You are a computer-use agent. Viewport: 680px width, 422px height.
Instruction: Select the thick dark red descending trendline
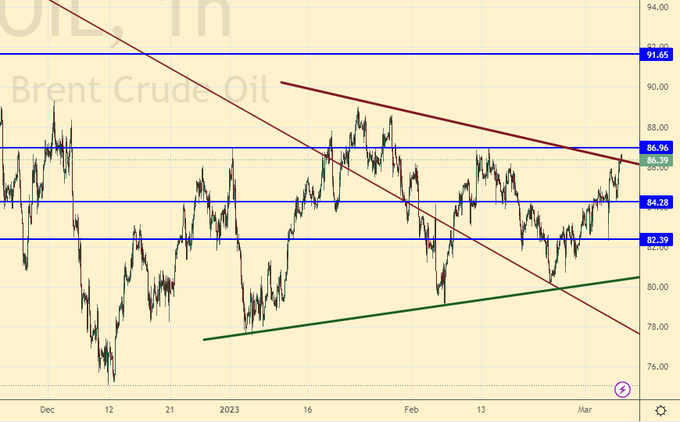[450, 120]
